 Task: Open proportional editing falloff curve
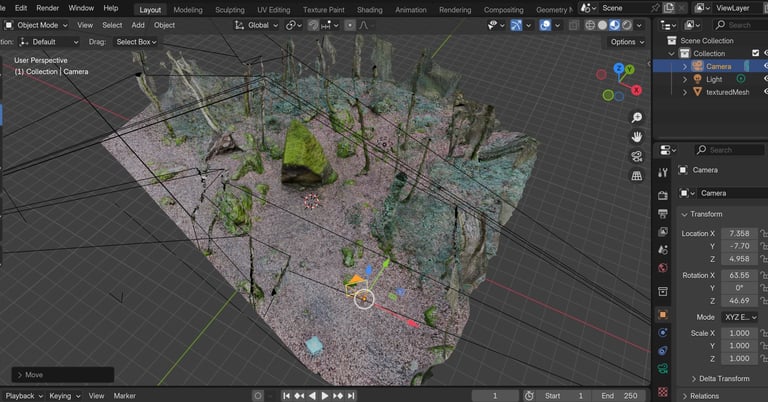363,25
